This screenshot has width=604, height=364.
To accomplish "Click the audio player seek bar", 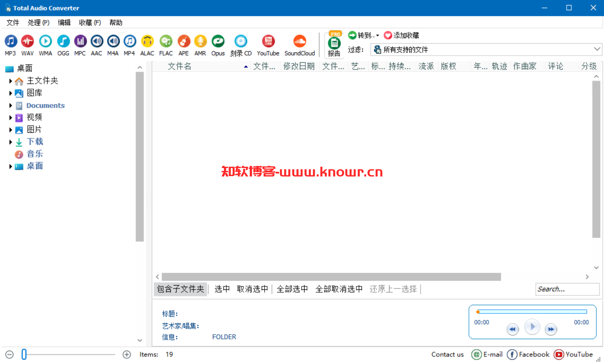I will pos(531,312).
